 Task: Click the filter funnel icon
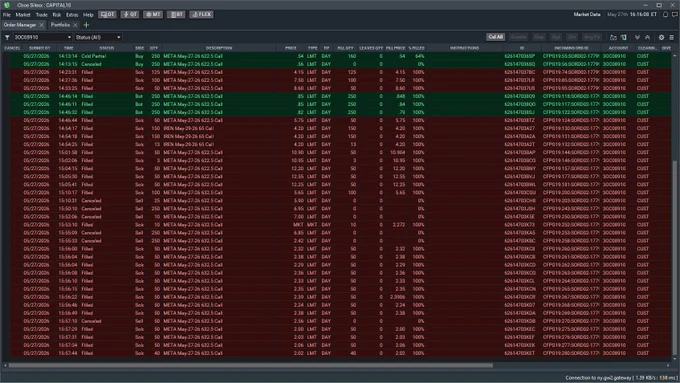click(x=7, y=37)
